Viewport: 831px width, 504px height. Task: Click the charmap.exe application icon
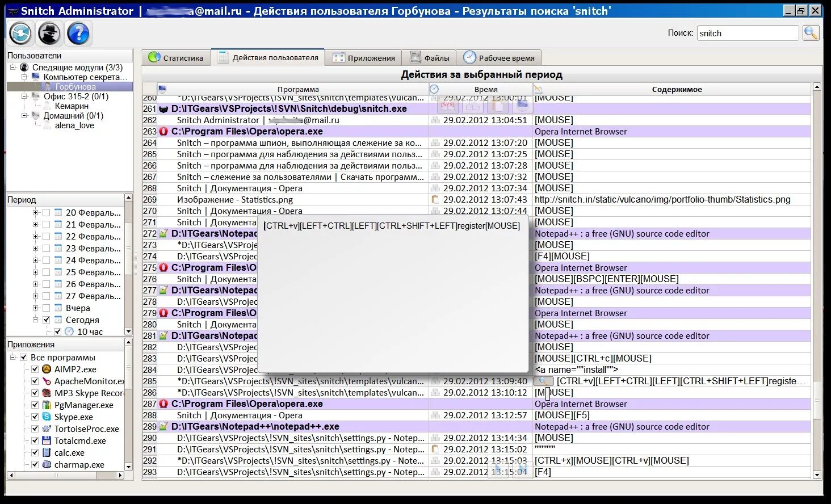click(x=47, y=464)
